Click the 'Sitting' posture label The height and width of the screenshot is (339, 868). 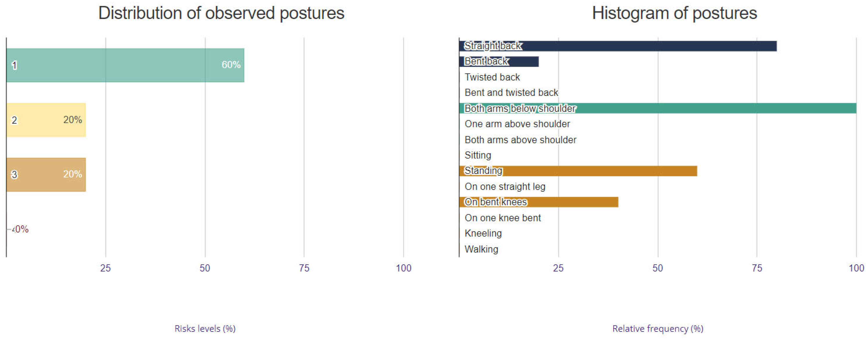pyautogui.click(x=478, y=155)
